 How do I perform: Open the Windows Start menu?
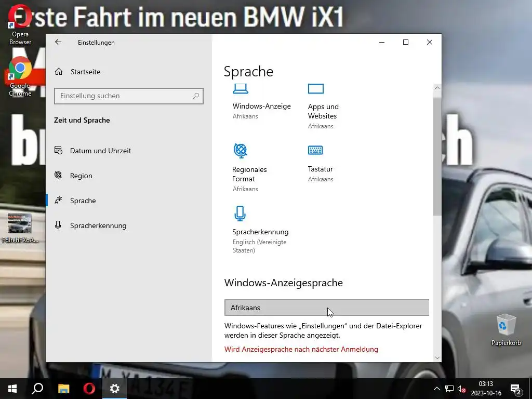pyautogui.click(x=12, y=389)
